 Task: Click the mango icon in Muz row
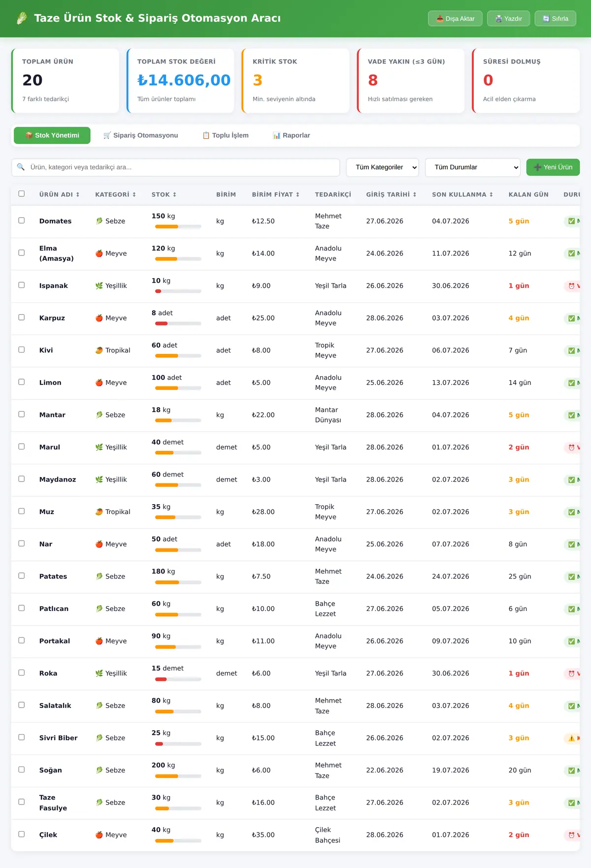click(99, 512)
